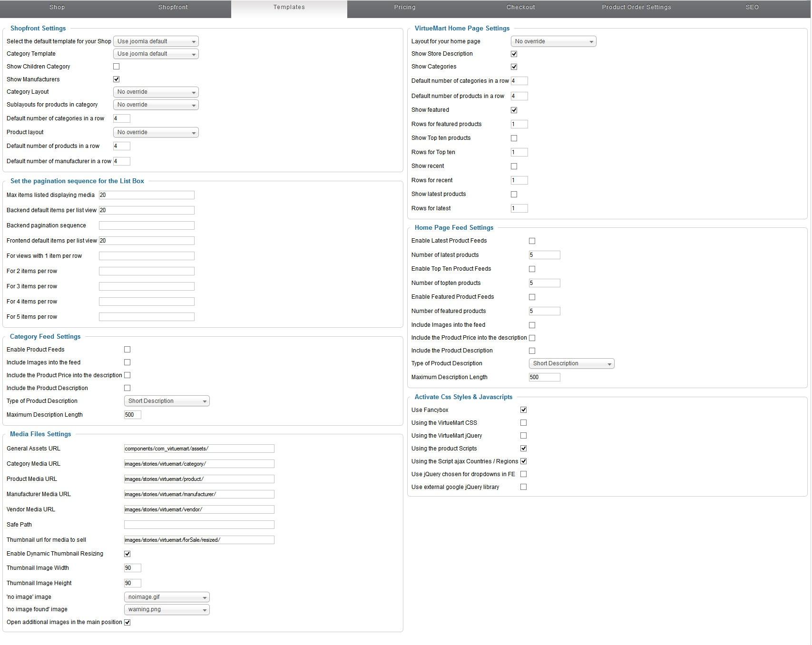Click the Thumbnail Image Width field
Screen dimensions: 812x645
pos(133,568)
